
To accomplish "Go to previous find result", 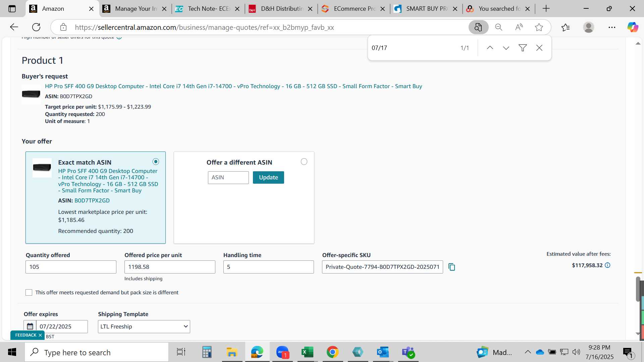I will coord(490,48).
